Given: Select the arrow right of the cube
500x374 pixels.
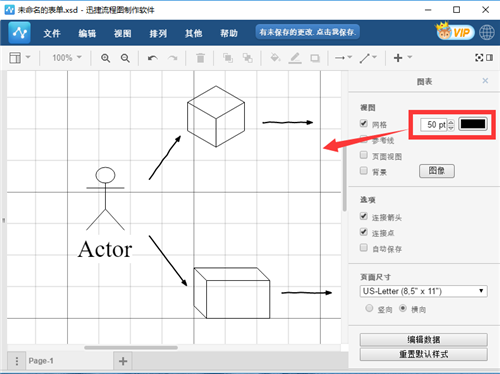Looking at the screenshot, I should (x=288, y=122).
